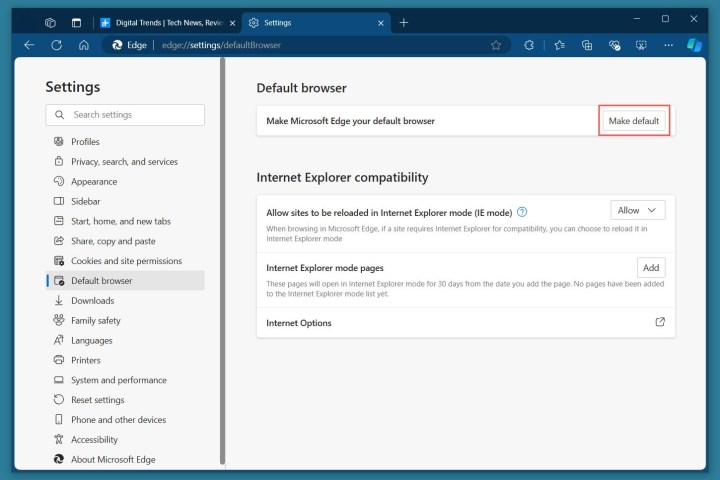Go to the Home page icon
The image size is (720, 480).
(x=84, y=45)
